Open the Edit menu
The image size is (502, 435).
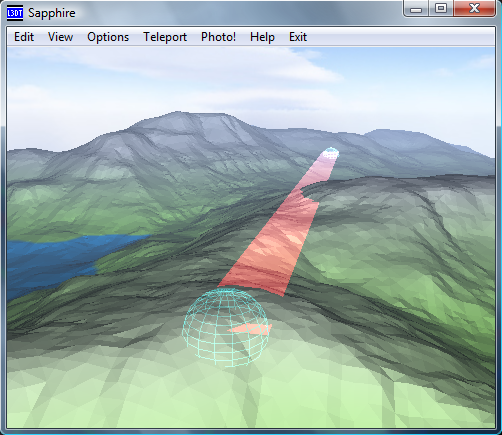(x=24, y=37)
